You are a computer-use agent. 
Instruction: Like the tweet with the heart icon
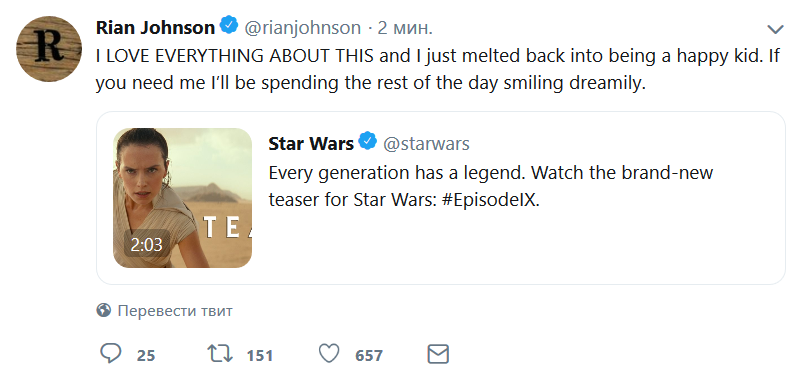(x=329, y=354)
